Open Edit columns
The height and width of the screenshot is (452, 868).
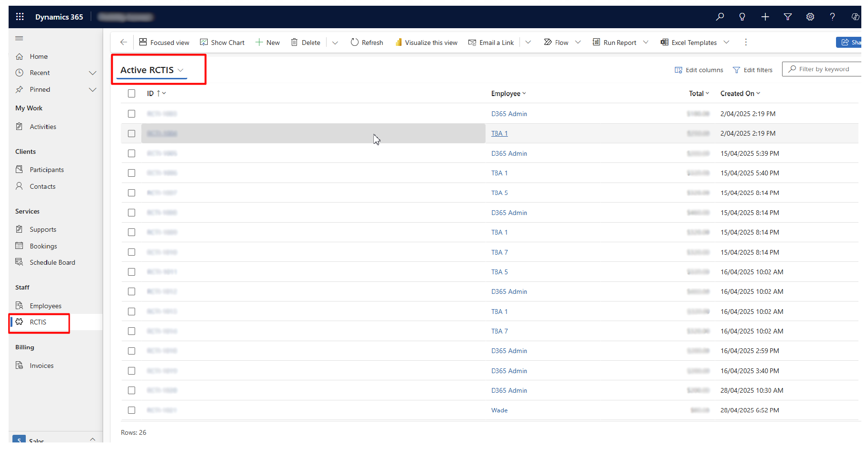click(699, 70)
